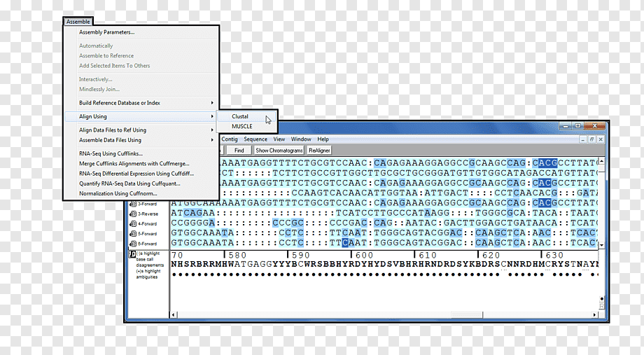Image resolution: width=644 pixels, height=355 pixels.
Task: Restore the inner document window
Action: 591,140
